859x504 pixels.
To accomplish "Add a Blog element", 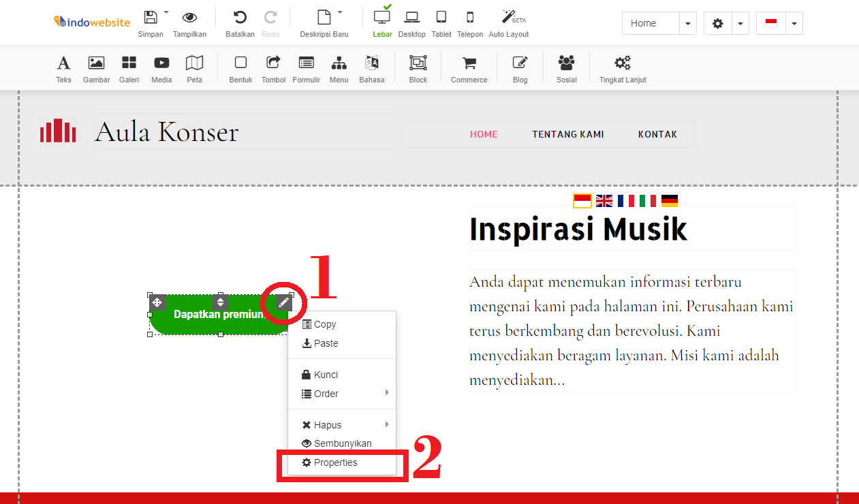I will click(520, 70).
